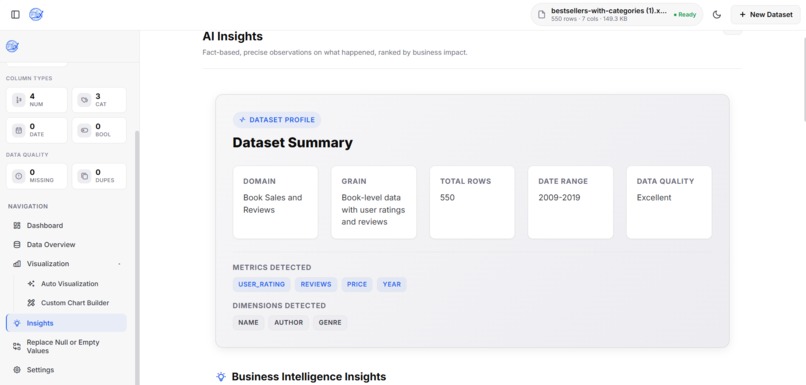Open Custom Chart Builder
This screenshot has height=385, width=806.
[x=75, y=303]
